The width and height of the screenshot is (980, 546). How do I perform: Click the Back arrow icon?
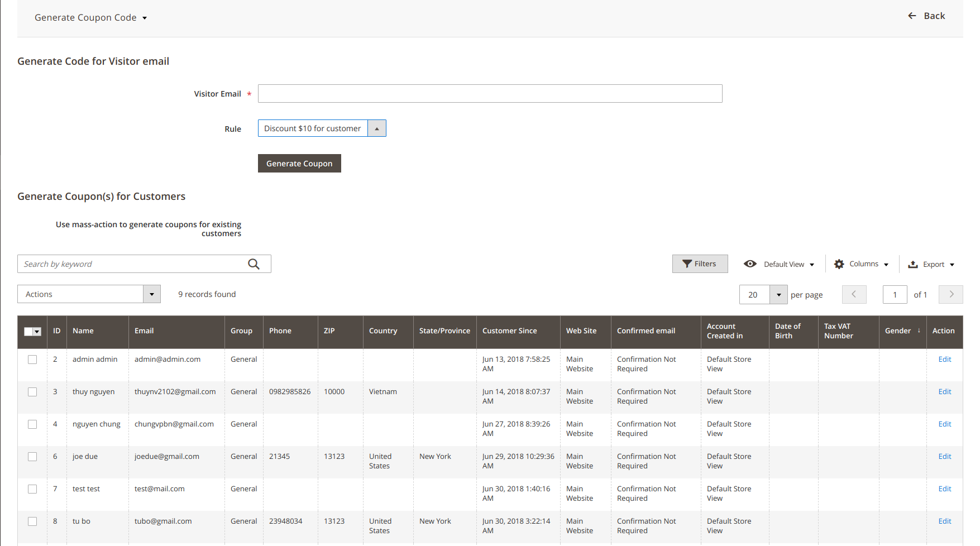click(x=912, y=16)
